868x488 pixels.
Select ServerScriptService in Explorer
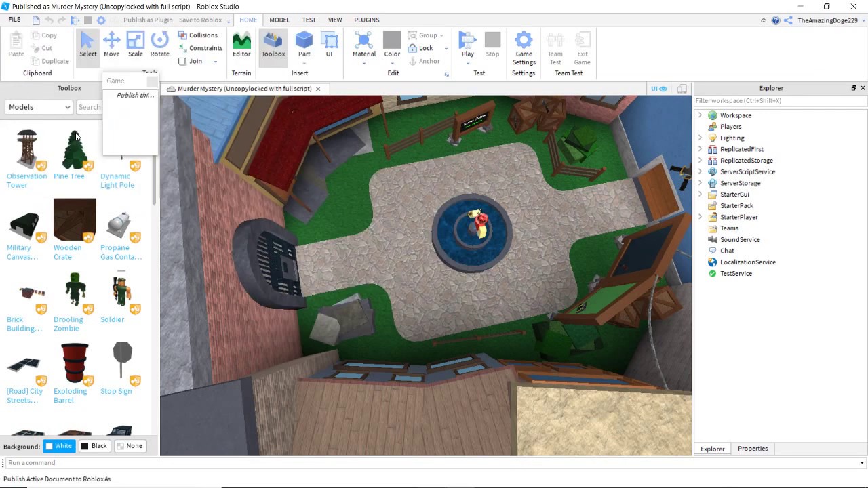tap(747, 171)
